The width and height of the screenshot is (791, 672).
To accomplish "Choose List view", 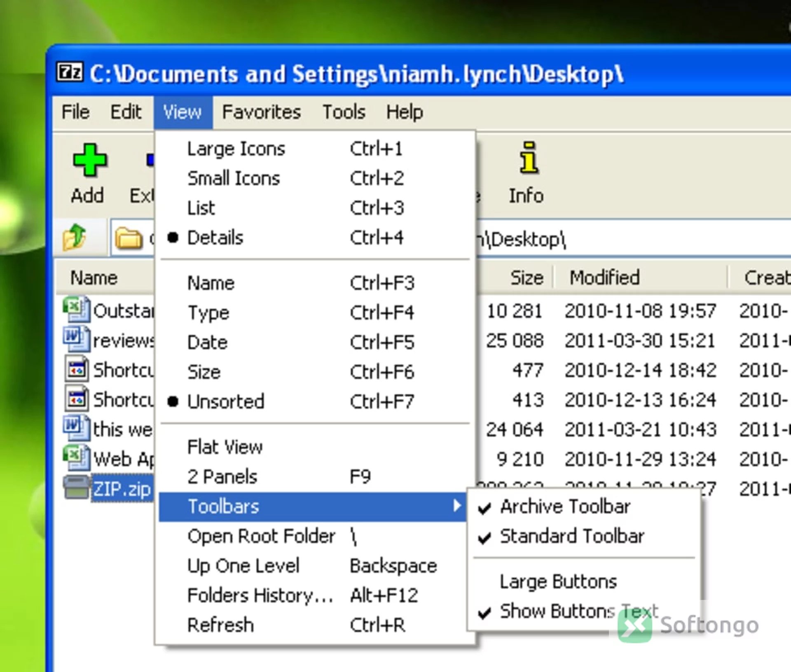I will coord(315,208).
